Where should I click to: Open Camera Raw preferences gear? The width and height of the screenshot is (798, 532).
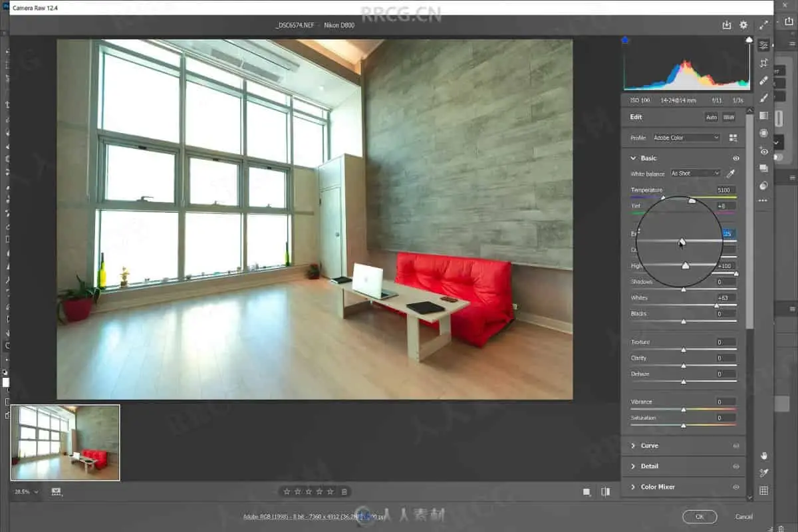click(x=743, y=25)
